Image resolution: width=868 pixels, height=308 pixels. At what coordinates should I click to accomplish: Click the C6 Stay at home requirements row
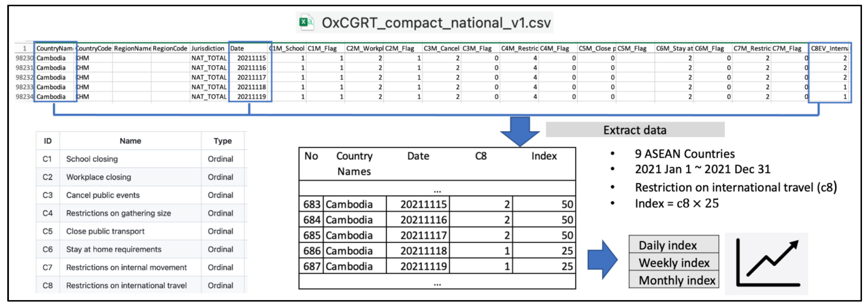tap(114, 249)
